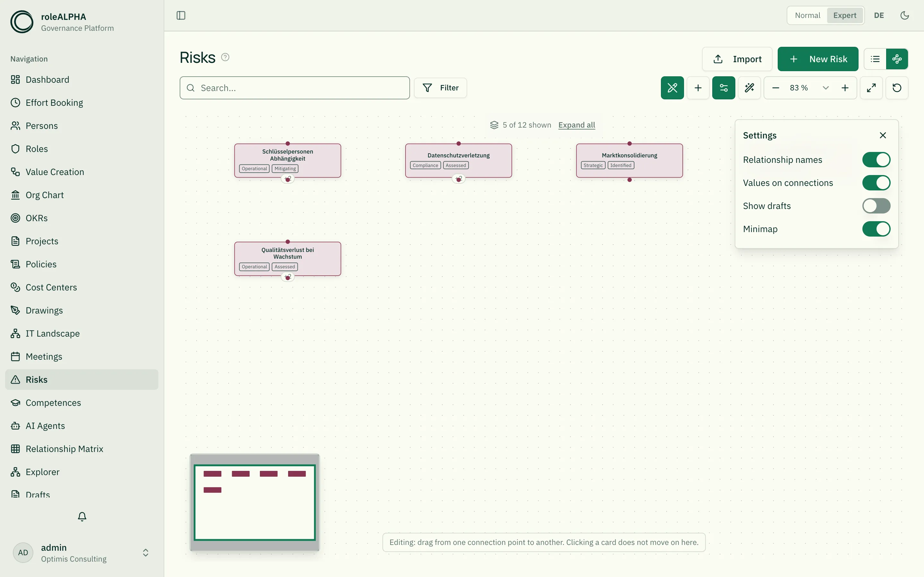
Task: Toggle connection edit mode icon
Action: pos(672,88)
